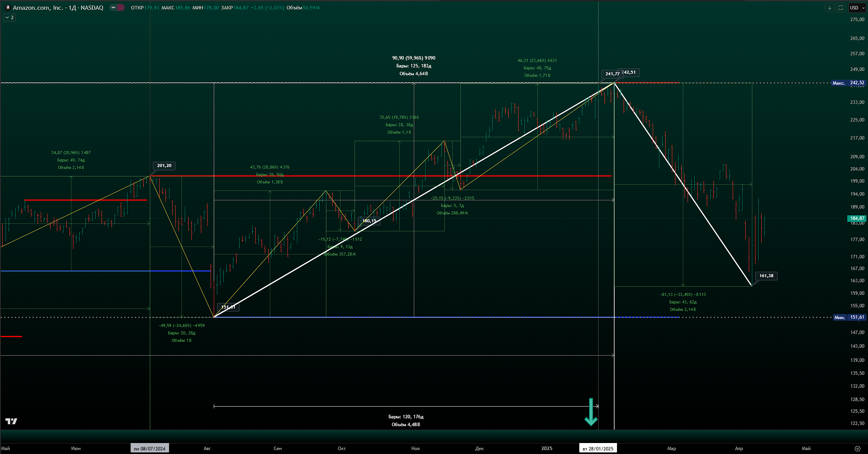The width and height of the screenshot is (868, 454).
Task: Click the date marker пн 08/07/2024
Action: (149, 449)
